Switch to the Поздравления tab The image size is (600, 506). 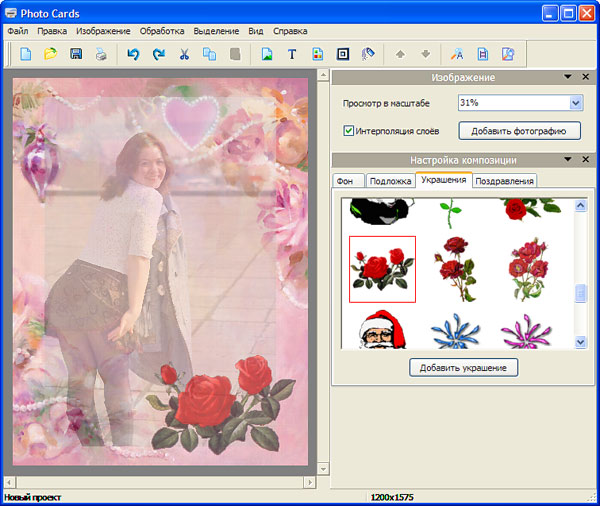click(x=505, y=181)
